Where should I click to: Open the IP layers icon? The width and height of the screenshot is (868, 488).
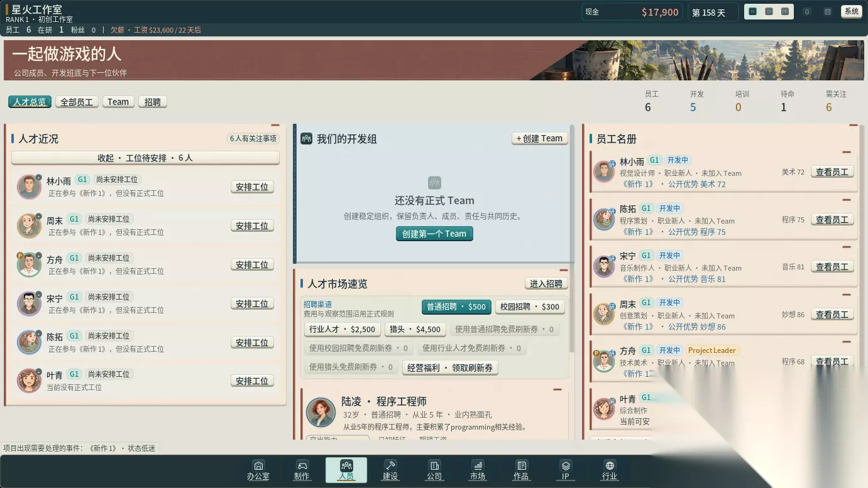click(565, 470)
